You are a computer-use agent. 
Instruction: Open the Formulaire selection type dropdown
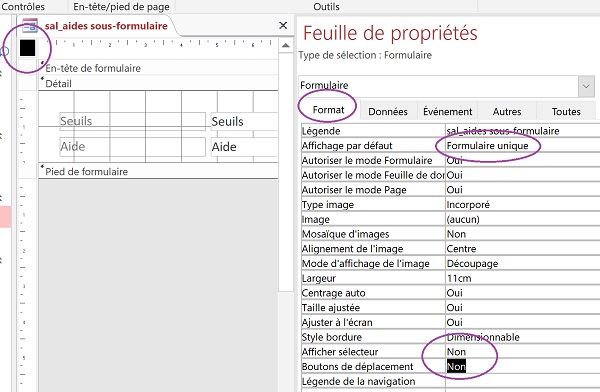pos(586,86)
